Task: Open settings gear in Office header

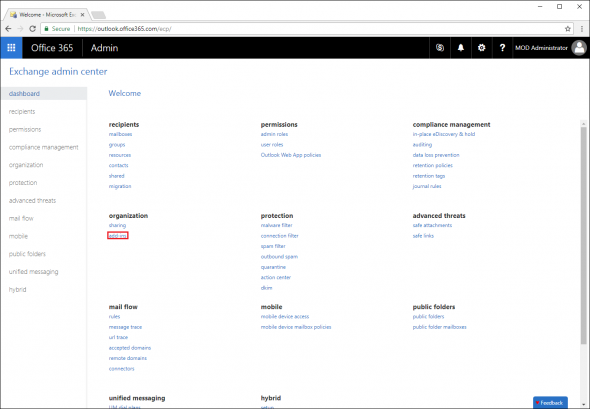Action: click(481, 48)
